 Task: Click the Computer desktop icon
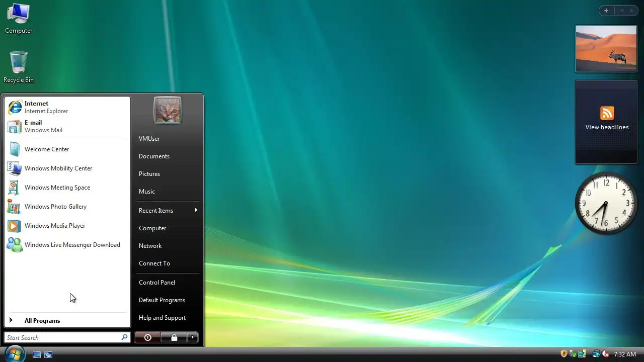(x=19, y=19)
